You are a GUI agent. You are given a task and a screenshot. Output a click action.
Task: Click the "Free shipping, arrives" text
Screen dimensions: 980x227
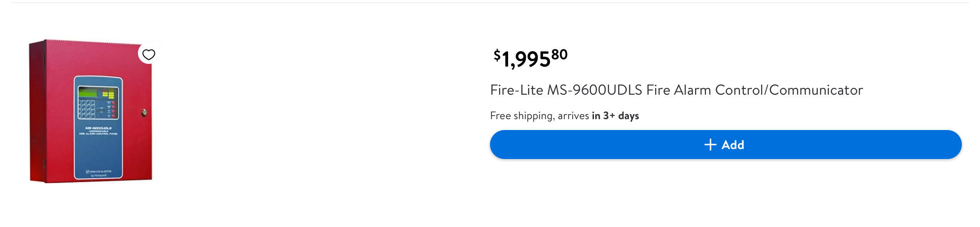click(539, 116)
